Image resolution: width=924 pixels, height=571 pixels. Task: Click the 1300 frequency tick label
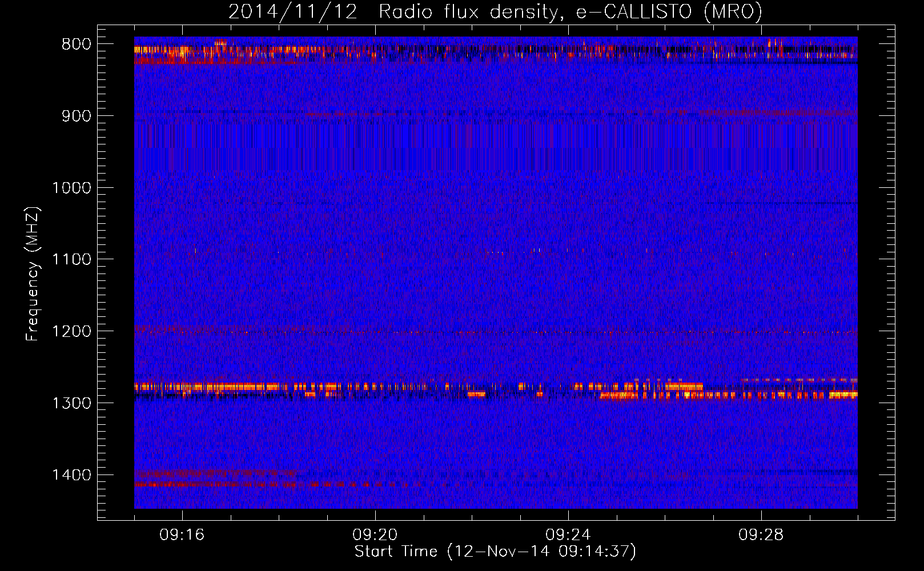pyautogui.click(x=71, y=403)
